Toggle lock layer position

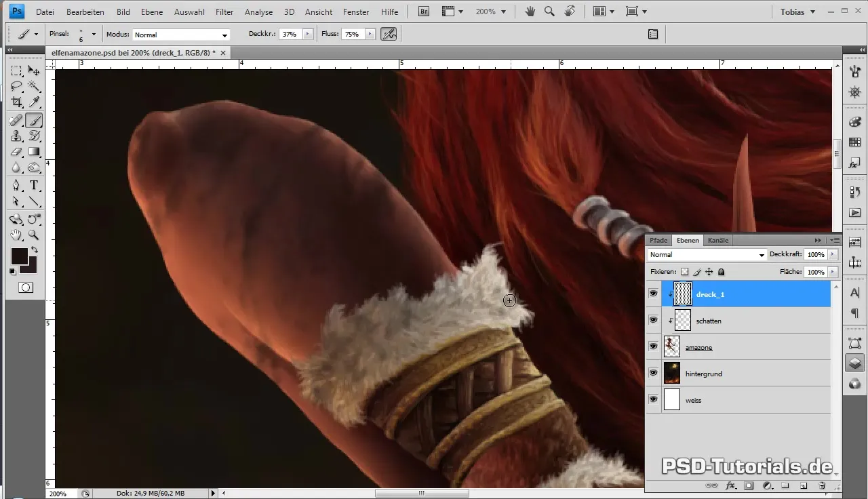coord(709,272)
